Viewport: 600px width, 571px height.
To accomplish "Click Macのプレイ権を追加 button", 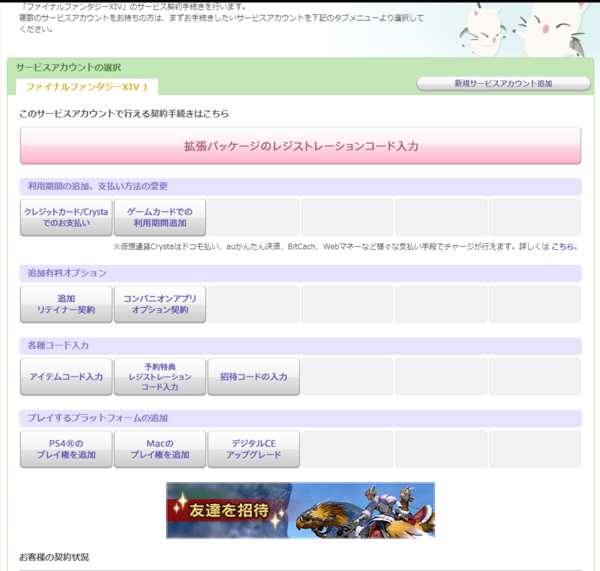I will (x=160, y=449).
